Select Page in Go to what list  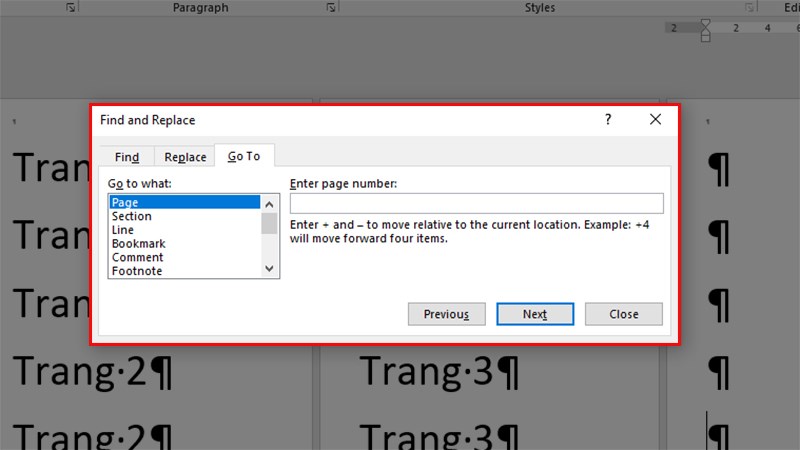[185, 202]
